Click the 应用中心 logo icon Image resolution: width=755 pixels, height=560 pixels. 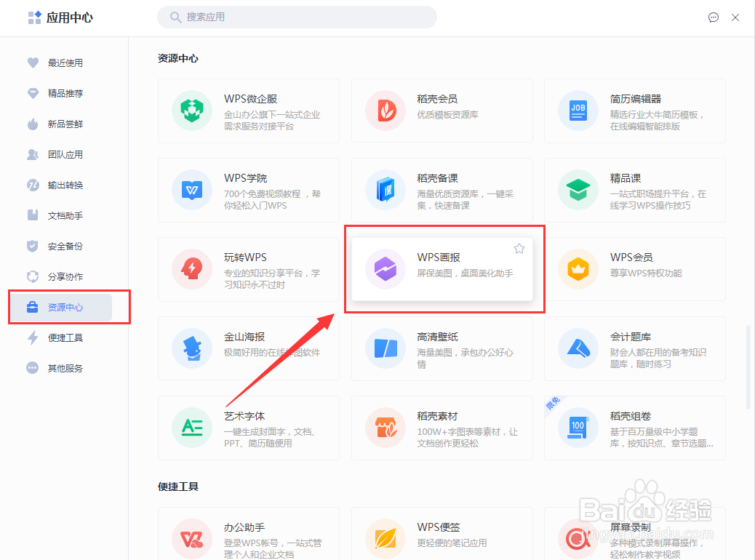click(35, 17)
